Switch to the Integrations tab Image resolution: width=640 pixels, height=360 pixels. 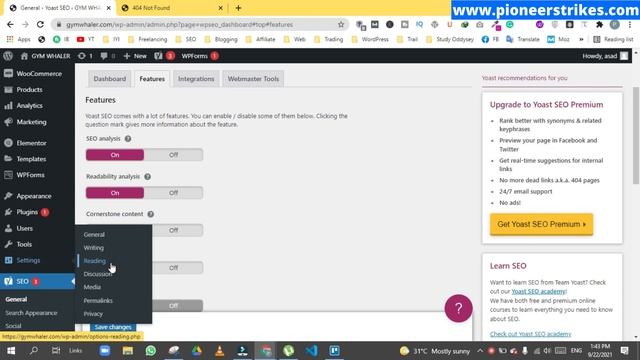[x=196, y=79]
